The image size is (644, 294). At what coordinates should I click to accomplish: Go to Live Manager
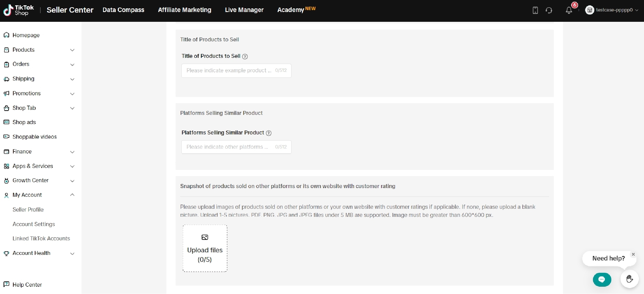244,10
